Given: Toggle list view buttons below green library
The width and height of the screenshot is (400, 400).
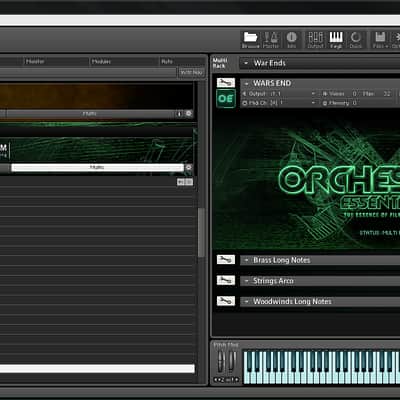Looking at the screenshot, I should 185,182.
